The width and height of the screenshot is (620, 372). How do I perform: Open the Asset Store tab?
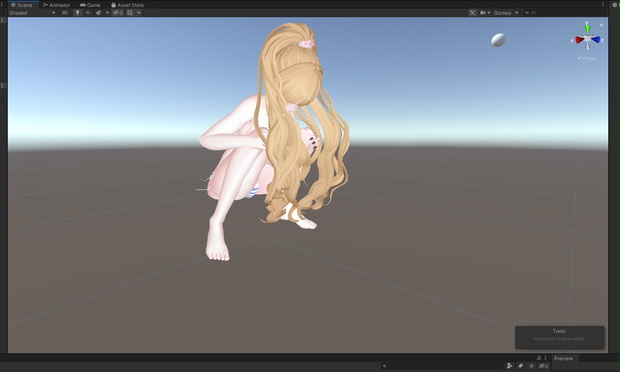127,5
